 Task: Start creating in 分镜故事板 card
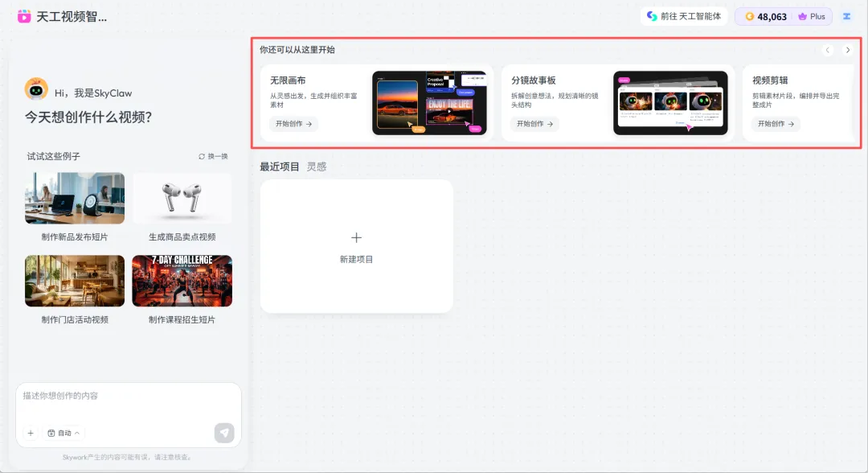[534, 124]
